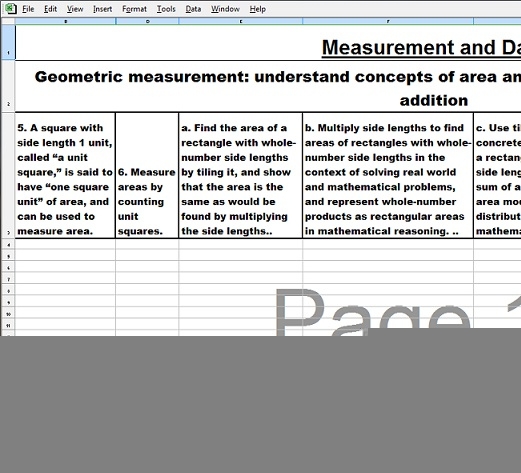This screenshot has width=521, height=473.
Task: Select row 1 header
Action: tap(8, 42)
